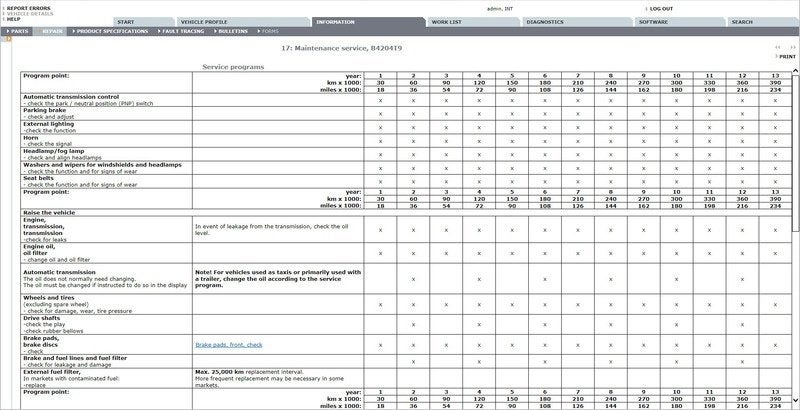Click the x for Parking brake at year 1
The image size is (800, 410).
click(380, 114)
